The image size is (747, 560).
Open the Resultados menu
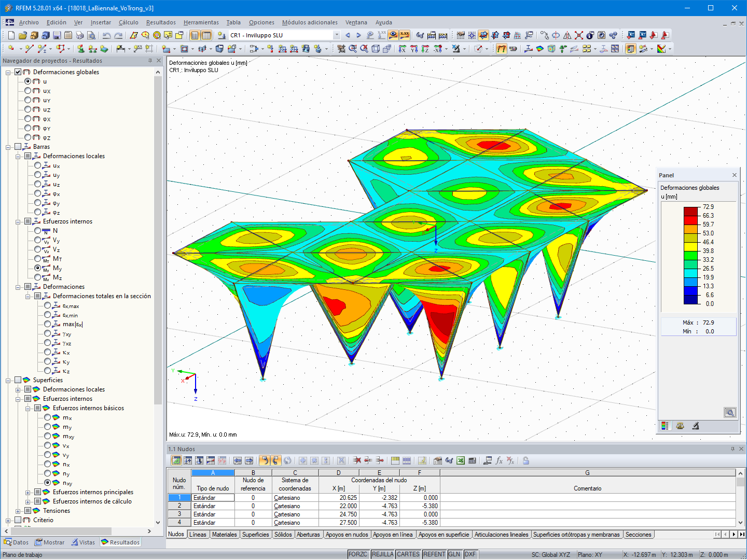[x=161, y=22]
